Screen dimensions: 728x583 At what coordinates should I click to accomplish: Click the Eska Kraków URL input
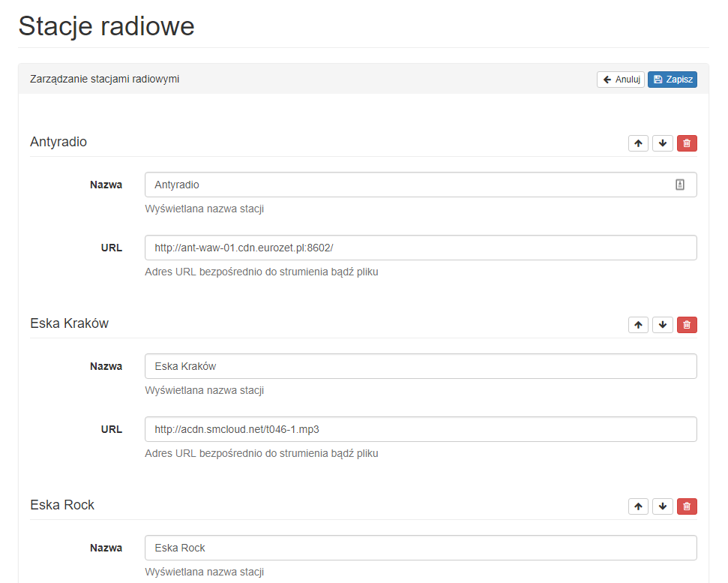click(x=420, y=429)
